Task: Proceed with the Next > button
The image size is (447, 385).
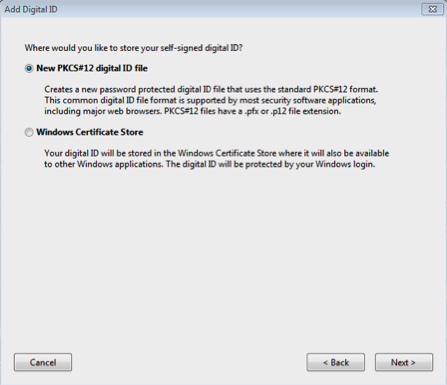Action: (404, 362)
